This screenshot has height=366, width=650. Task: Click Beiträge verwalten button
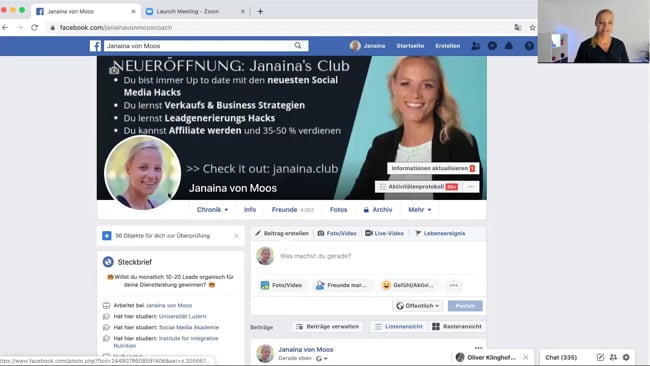click(327, 327)
